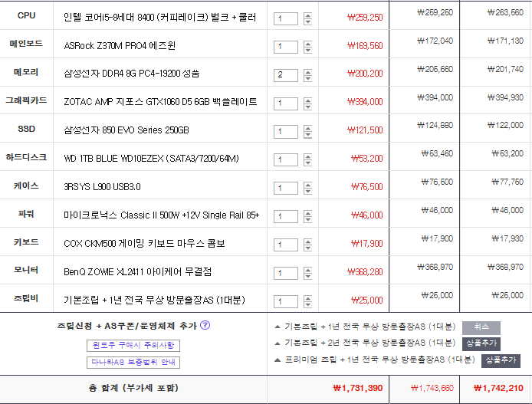Decrease 메인보드 quantity with the down arrow
The width and height of the screenshot is (532, 404).
coord(307,50)
